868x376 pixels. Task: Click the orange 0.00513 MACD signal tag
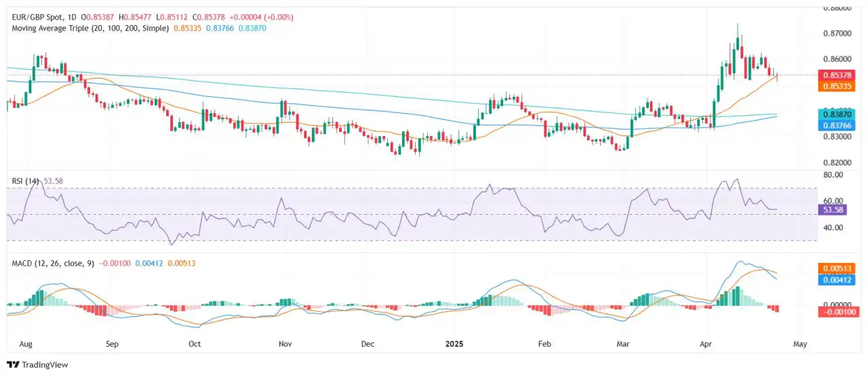pyautogui.click(x=838, y=268)
